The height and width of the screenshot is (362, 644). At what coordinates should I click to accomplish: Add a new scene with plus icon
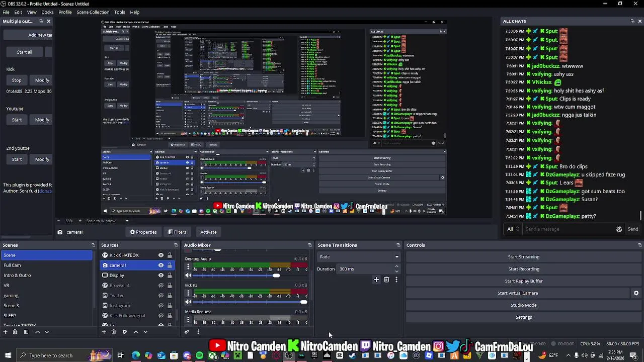point(6,332)
